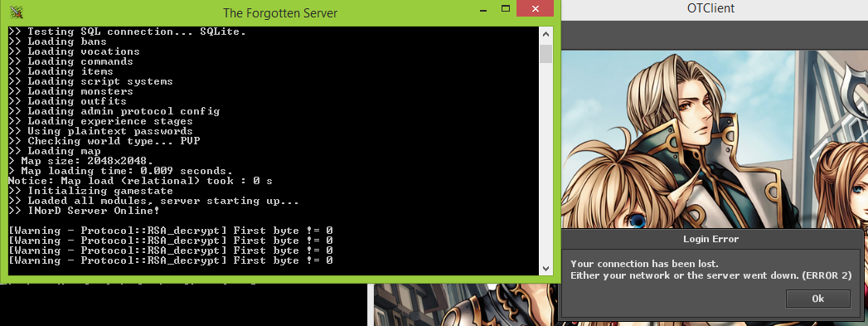Click the OTClient window title
The image size is (868, 326).
point(710,8)
